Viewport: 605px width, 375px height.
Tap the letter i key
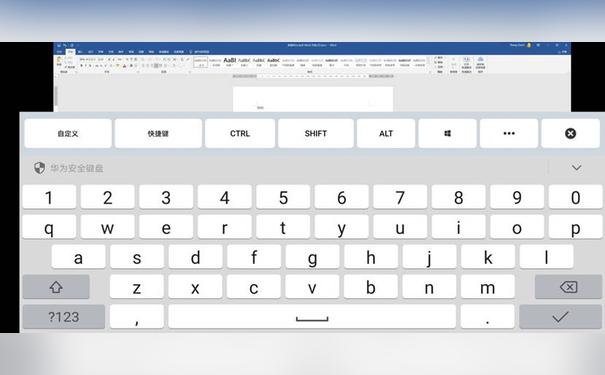[458, 227]
